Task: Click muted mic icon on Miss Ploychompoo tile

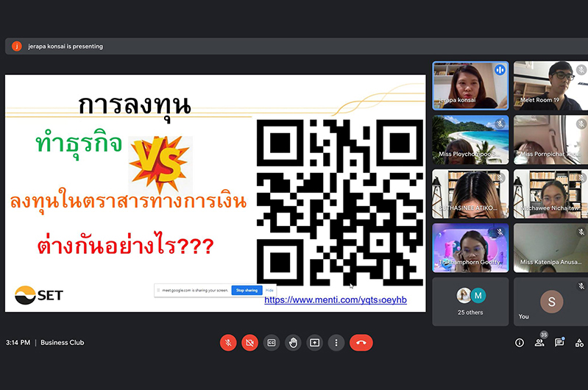Action: tap(500, 124)
